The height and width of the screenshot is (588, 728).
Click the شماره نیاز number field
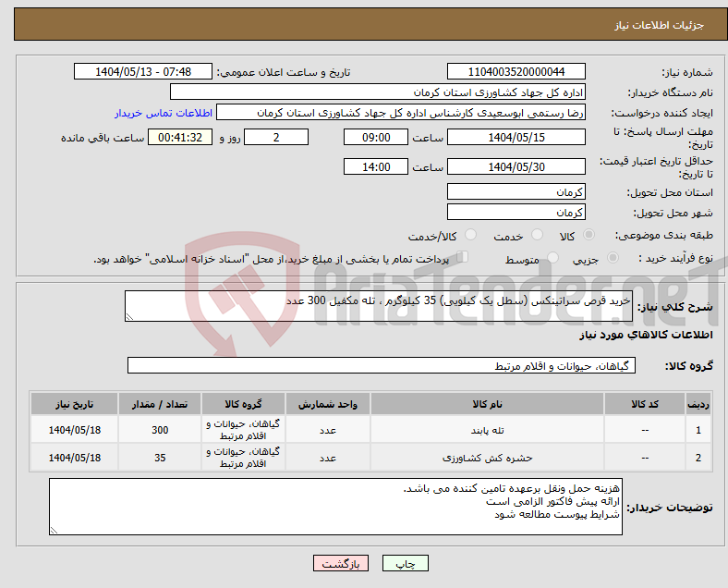516,71
